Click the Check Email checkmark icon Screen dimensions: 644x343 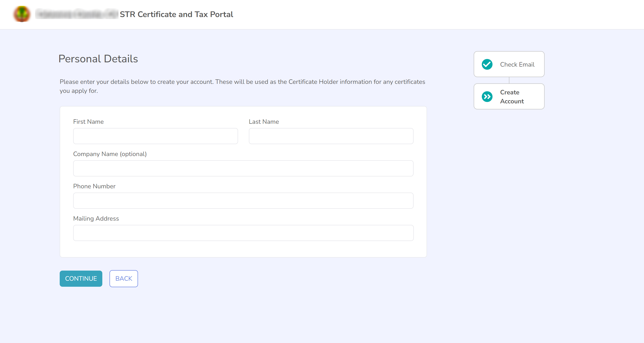coord(487,65)
